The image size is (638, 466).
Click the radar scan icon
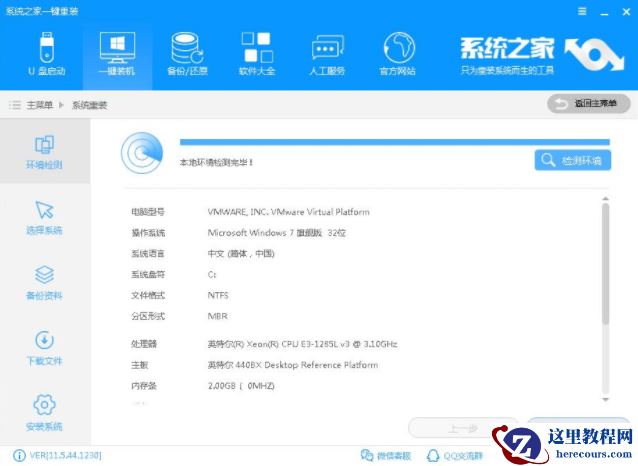tap(142, 153)
